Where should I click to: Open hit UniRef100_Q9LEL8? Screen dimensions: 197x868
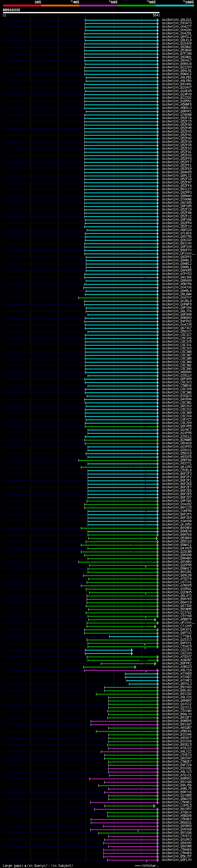[176, 40]
